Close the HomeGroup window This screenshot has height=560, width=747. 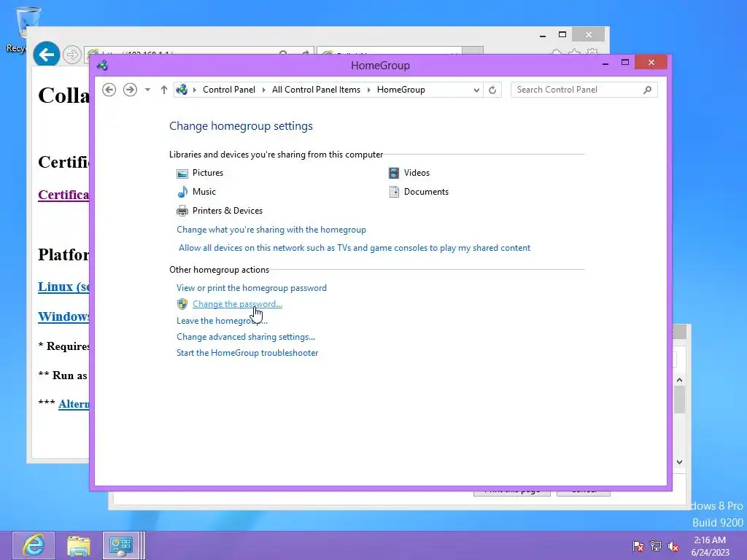(651, 63)
